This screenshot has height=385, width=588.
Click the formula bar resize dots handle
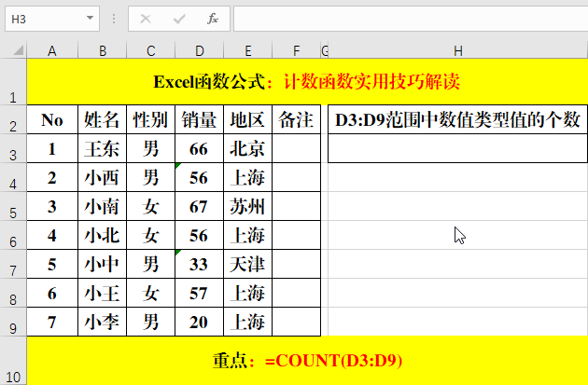114,19
